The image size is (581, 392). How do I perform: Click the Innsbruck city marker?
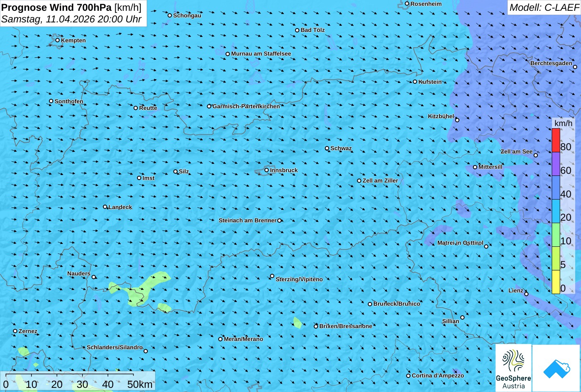pos(266,170)
